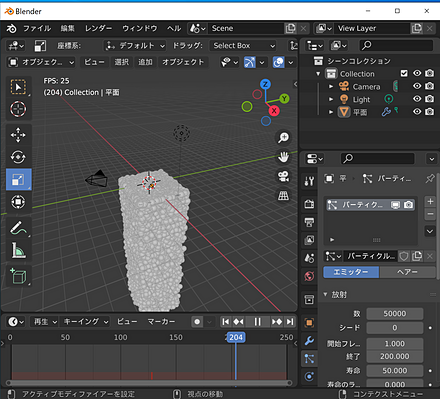The width and height of the screenshot is (440, 399).
Task: Toggle gizmo visibility button in header
Action: point(250,62)
